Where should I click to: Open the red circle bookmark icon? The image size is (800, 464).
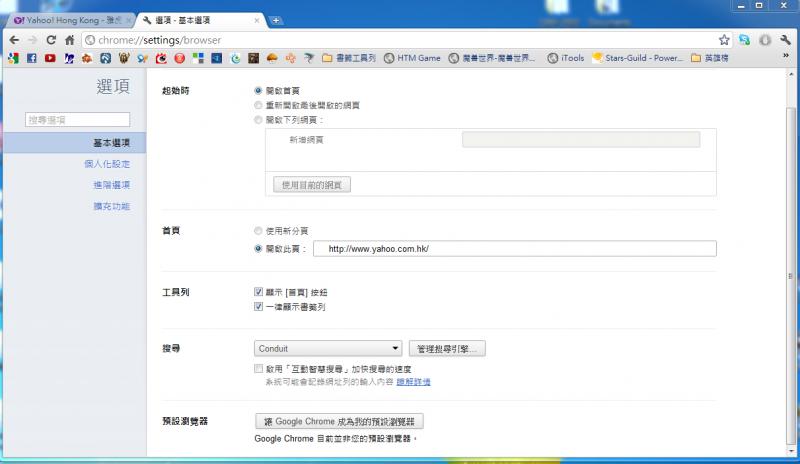coord(180,58)
